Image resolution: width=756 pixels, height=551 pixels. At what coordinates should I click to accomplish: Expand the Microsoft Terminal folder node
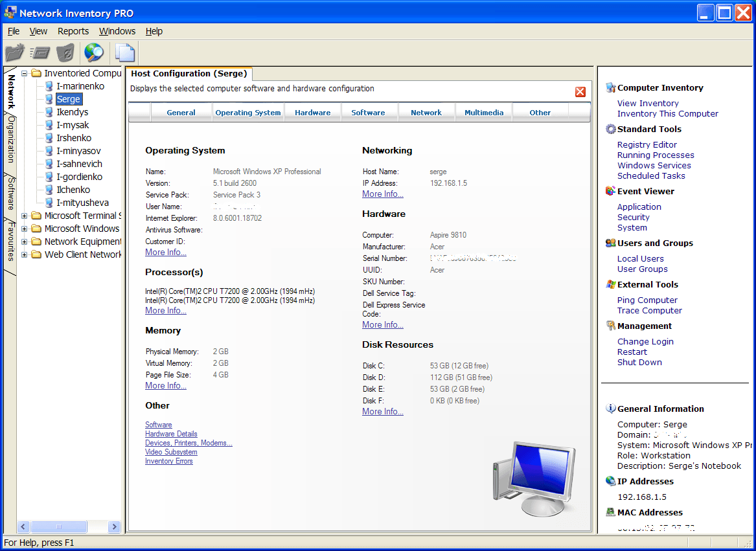pyautogui.click(x=24, y=215)
